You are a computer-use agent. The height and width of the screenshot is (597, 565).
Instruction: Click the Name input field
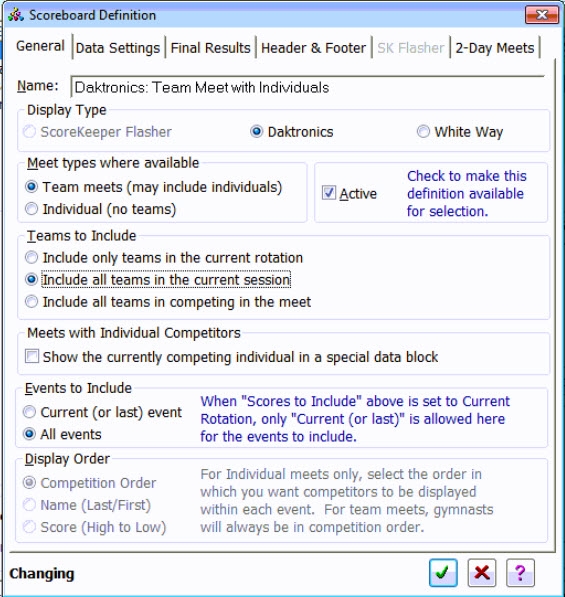point(308,87)
